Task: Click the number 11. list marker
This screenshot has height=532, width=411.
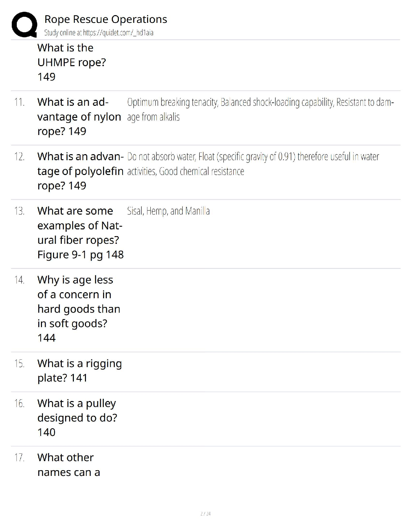Action: pos(19,102)
